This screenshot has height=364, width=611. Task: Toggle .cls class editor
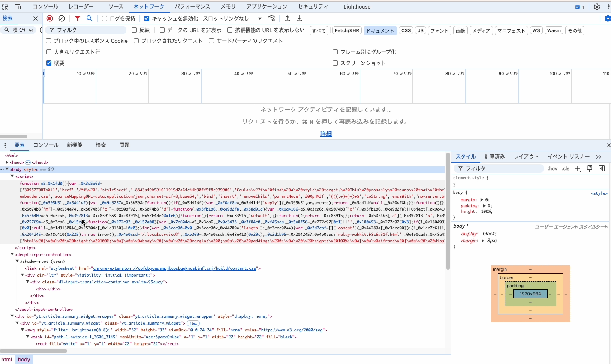[x=566, y=168]
